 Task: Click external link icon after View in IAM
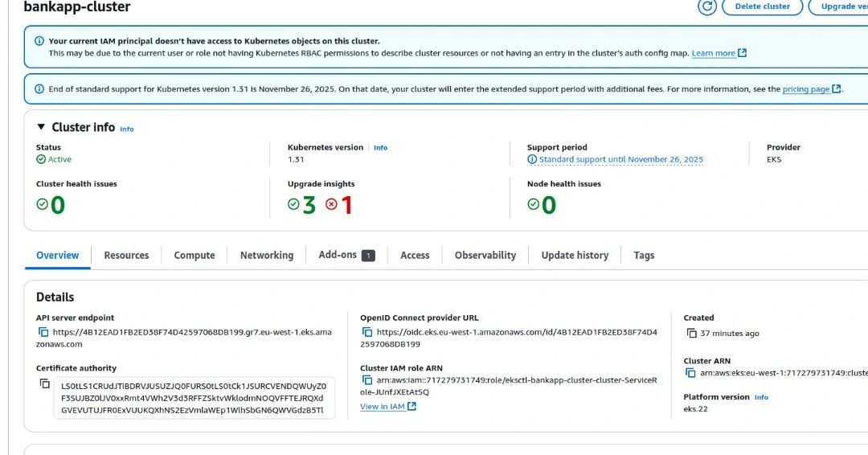tap(411, 406)
